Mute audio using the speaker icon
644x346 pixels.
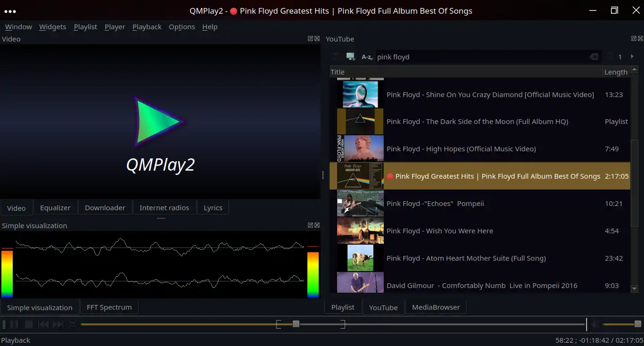point(595,324)
